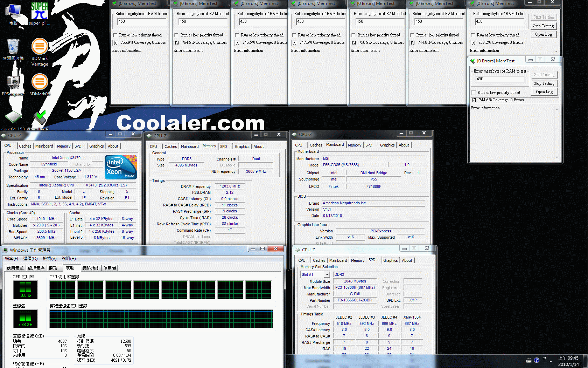Click the title icon of the CPU-Z Mainboard window
The width and height of the screenshot is (588, 368).
click(x=294, y=134)
